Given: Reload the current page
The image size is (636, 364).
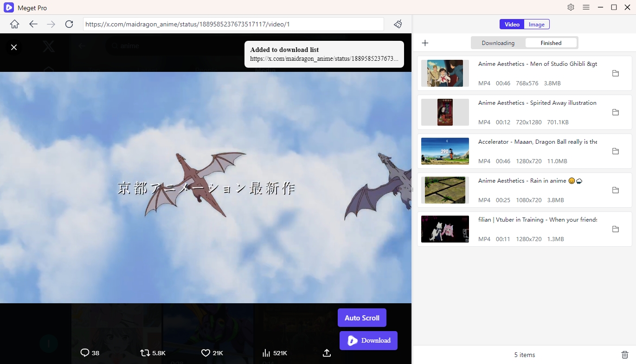Looking at the screenshot, I should tap(69, 24).
